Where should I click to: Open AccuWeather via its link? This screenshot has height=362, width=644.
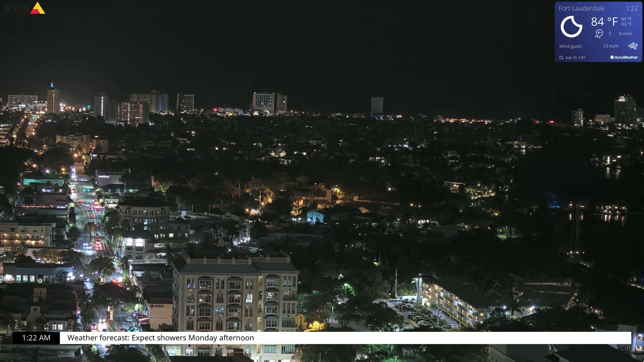click(x=624, y=57)
